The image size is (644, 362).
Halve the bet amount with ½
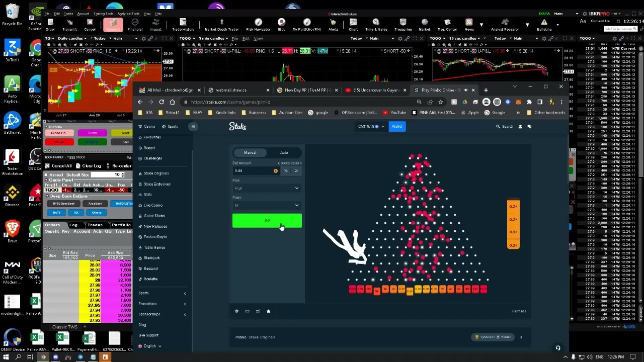(x=286, y=171)
